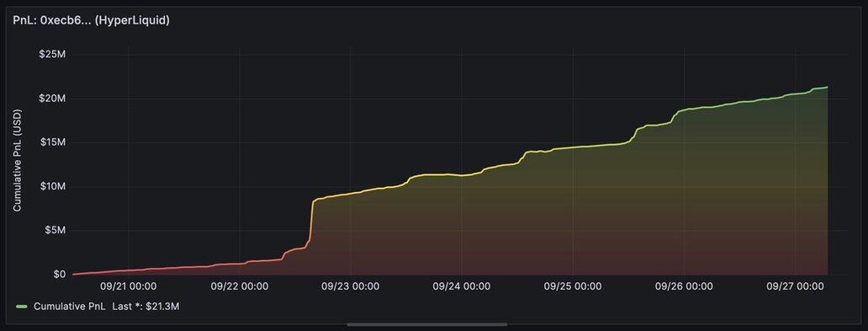Screen dimensions: 868x331
Task: Click the $5M y-axis tick label
Action: click(55, 230)
